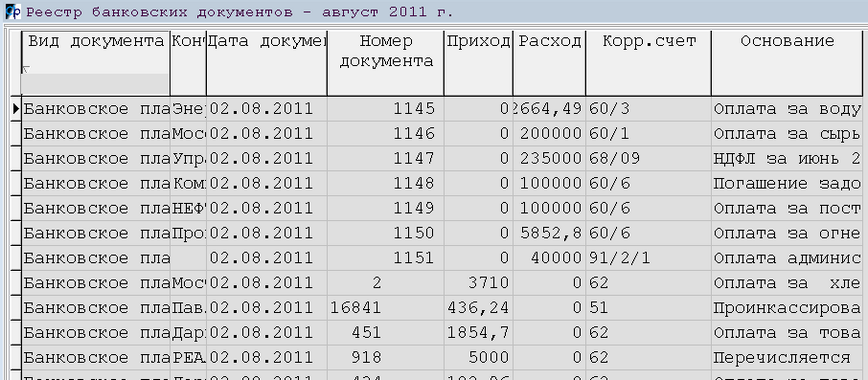
Task: Click the 'Номер документа' column header
Action: click(386, 63)
